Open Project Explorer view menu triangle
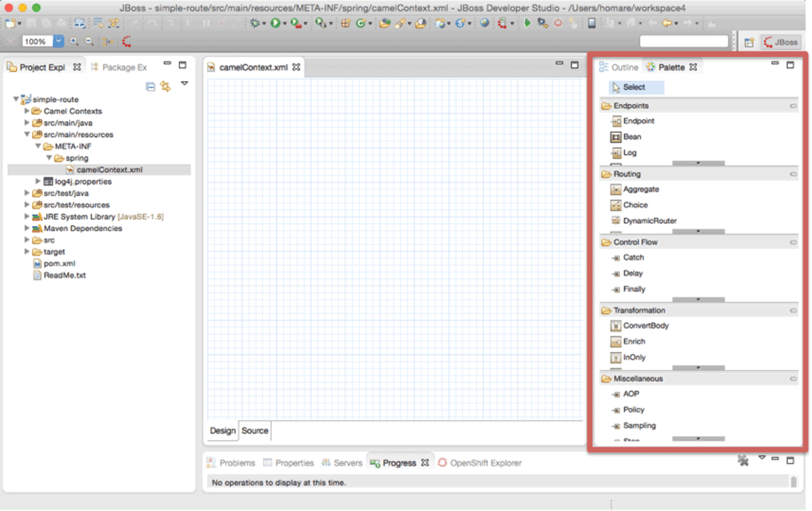The width and height of the screenshot is (812, 511). (x=184, y=84)
